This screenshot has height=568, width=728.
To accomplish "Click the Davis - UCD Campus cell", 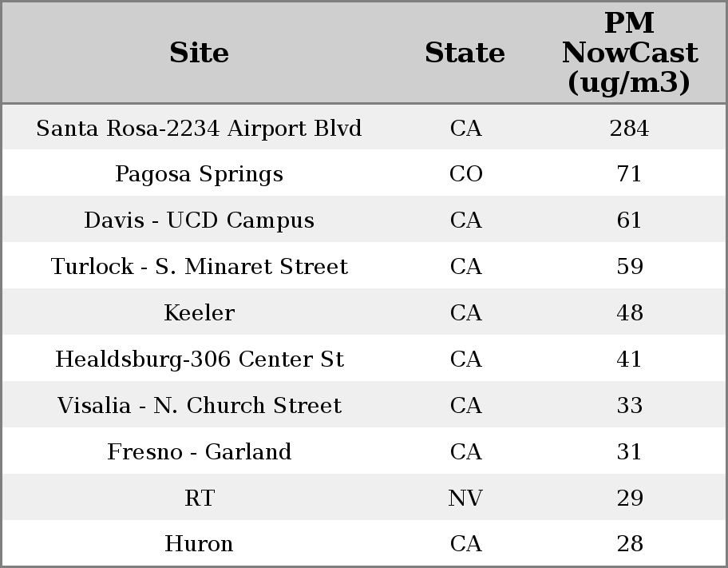I will [199, 220].
